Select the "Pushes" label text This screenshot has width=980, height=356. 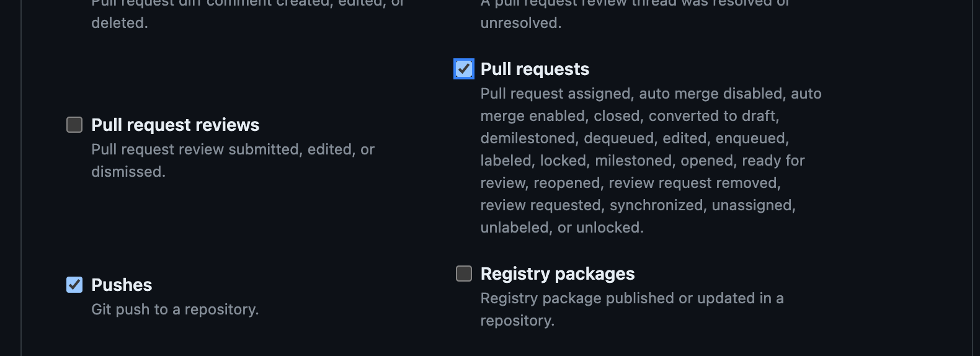[x=122, y=285]
